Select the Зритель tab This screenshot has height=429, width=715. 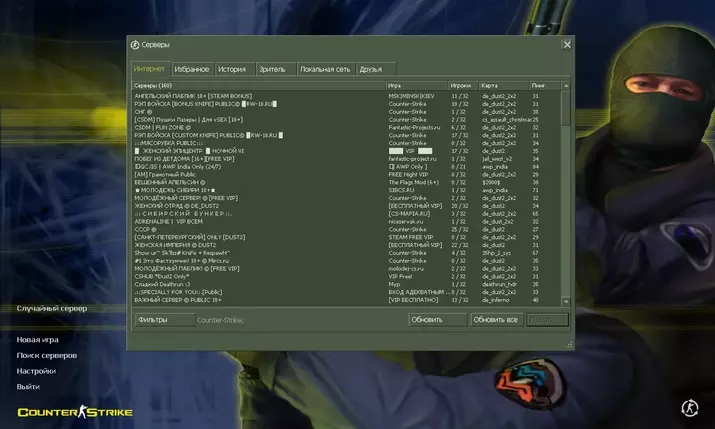271,69
